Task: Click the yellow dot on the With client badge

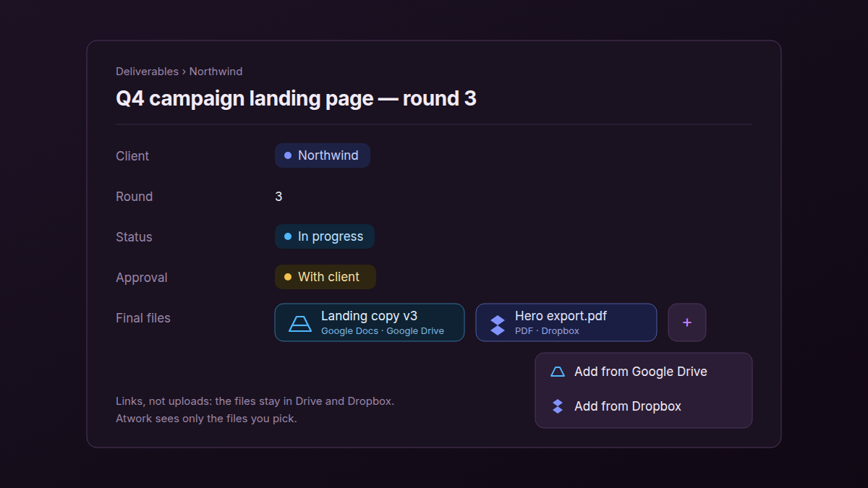Action: (288, 277)
